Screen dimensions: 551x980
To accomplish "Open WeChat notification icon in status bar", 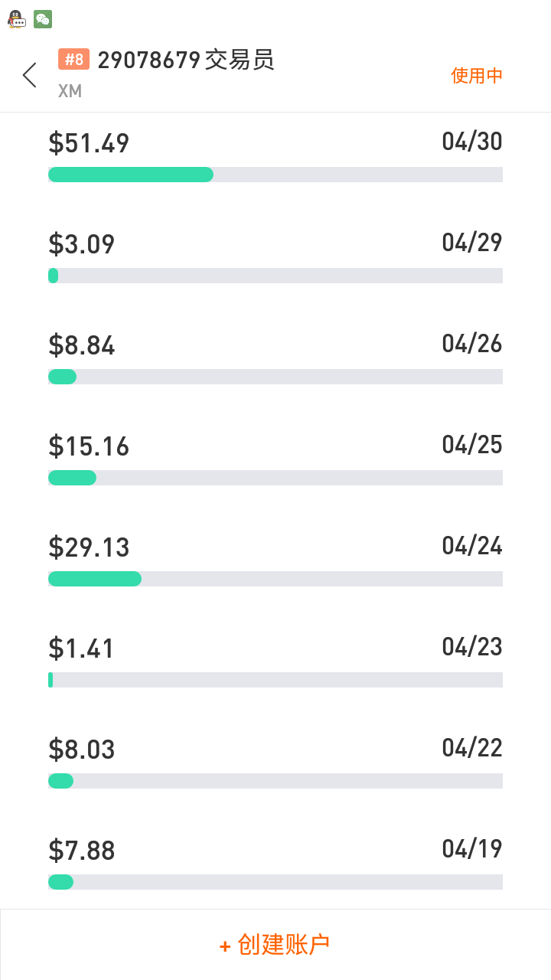I will pyautogui.click(x=43, y=19).
